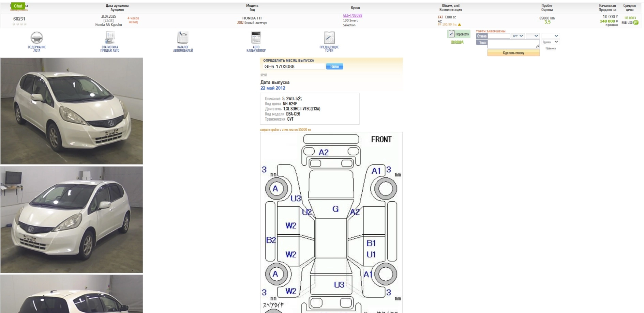The height and width of the screenshot is (313, 644).
Task: Click the 13G Smart Selection trim text
Action: tap(350, 23)
